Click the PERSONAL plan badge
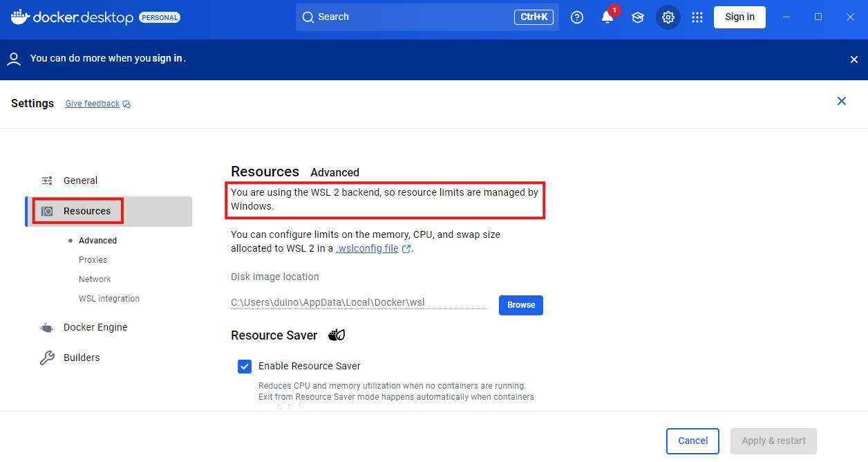Screen dimensions: 868x462 point(160,17)
